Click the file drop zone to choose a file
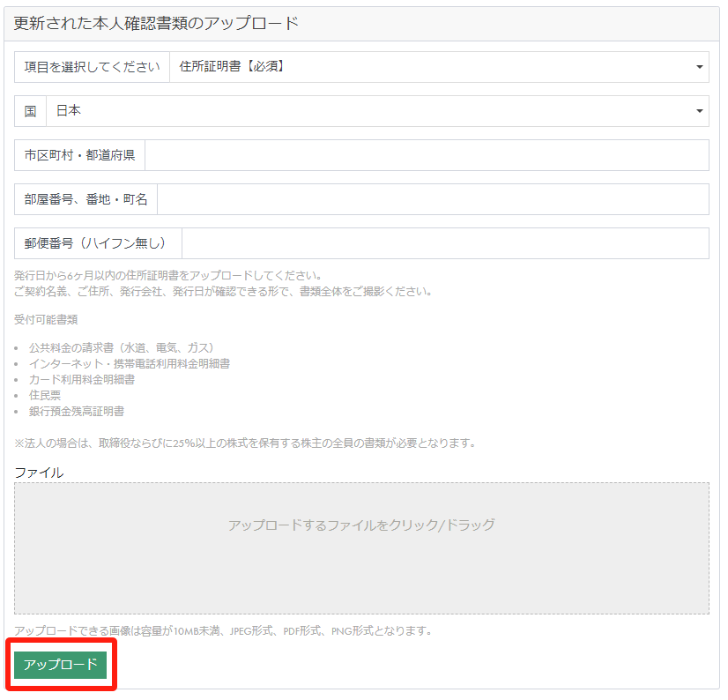728x700 pixels. pyautogui.click(x=361, y=547)
